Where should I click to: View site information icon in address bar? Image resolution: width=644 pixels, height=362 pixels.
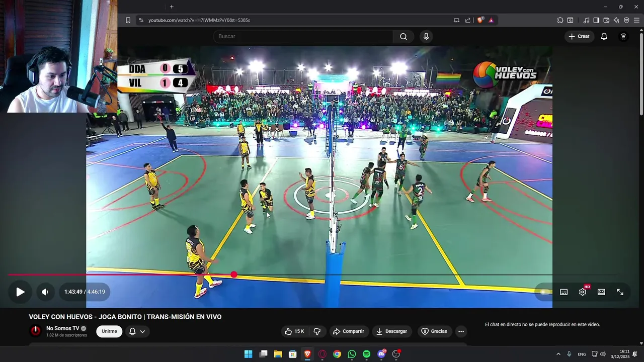coord(141,20)
